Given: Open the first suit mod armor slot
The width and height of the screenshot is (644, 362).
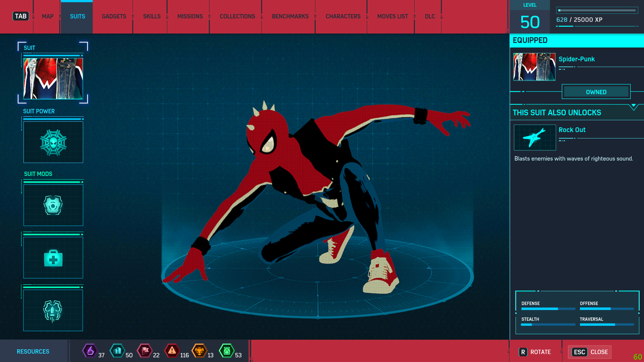Looking at the screenshot, I should point(53,205).
